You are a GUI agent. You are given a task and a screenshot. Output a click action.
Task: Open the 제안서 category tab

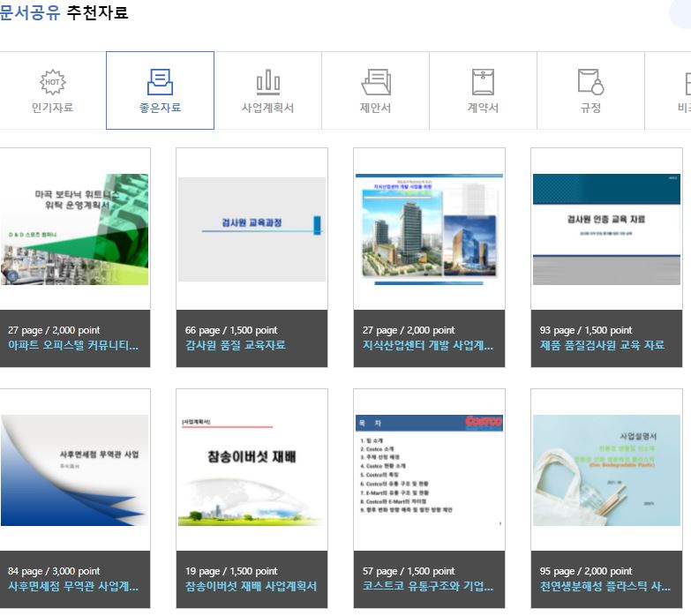point(375,90)
